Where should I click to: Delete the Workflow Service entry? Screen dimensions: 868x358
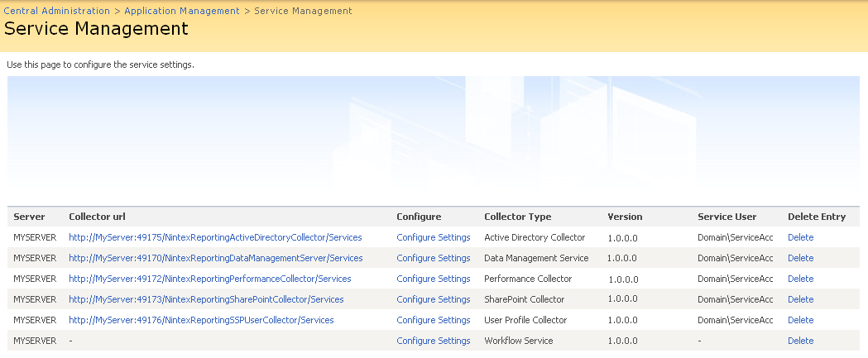(x=800, y=341)
